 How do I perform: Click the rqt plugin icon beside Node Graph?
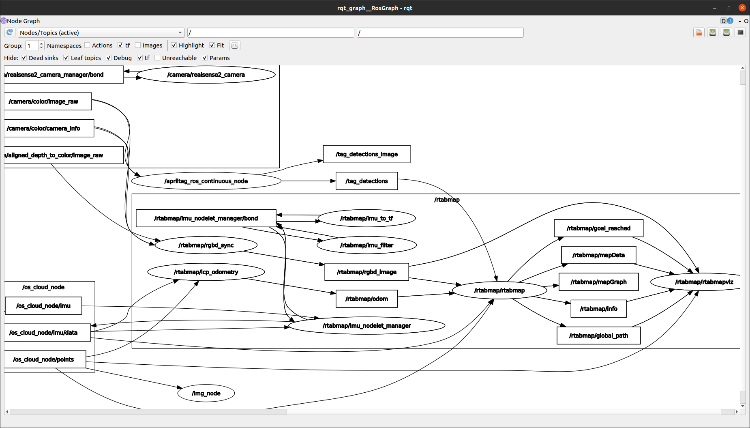pos(4,20)
